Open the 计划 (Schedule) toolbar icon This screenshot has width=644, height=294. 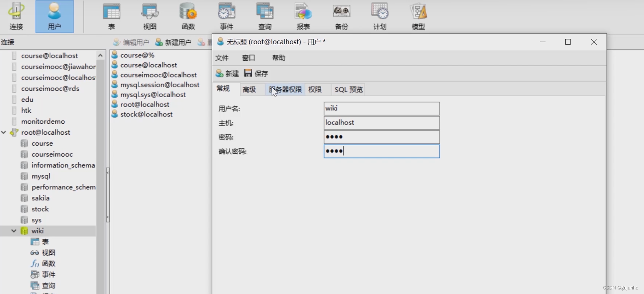click(380, 16)
